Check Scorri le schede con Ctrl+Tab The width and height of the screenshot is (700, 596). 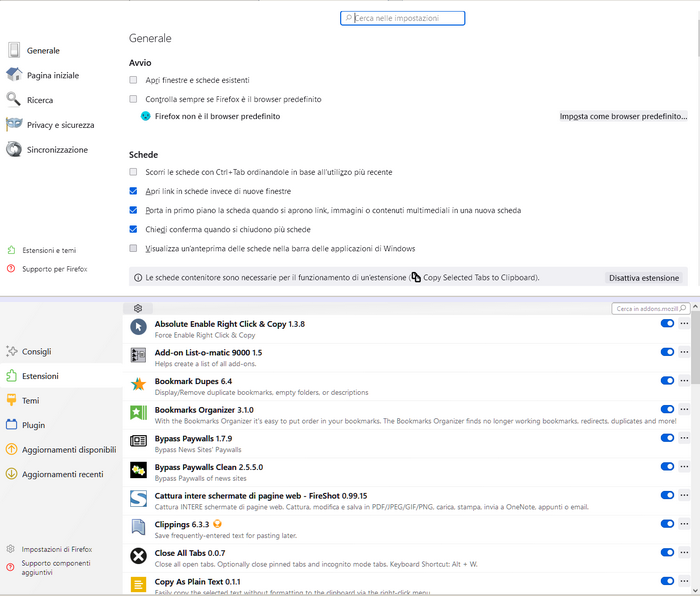coord(133,172)
